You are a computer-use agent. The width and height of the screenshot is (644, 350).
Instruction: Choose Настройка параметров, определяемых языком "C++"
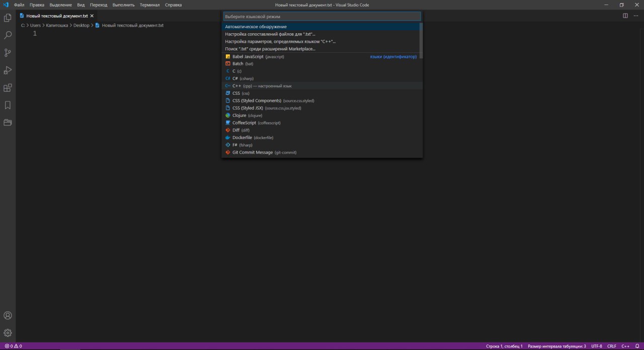(x=320, y=41)
